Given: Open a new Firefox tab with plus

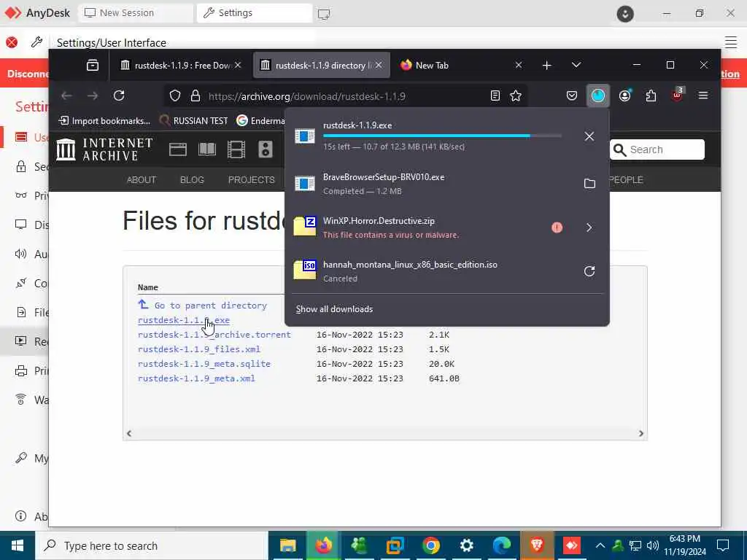Looking at the screenshot, I should pos(547,65).
